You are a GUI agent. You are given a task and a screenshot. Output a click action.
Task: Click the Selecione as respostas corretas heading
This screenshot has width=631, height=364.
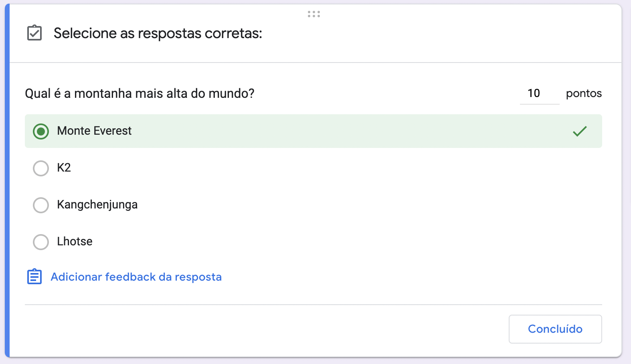pyautogui.click(x=158, y=33)
